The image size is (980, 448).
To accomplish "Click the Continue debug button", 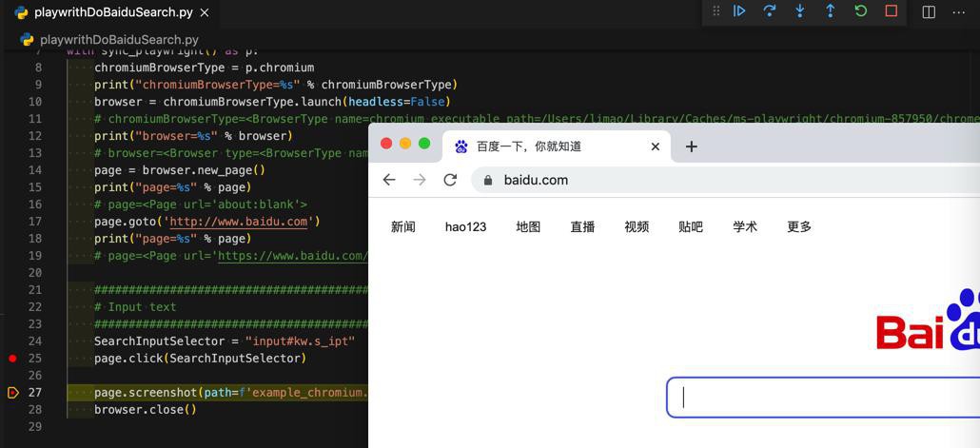I will coord(739,11).
